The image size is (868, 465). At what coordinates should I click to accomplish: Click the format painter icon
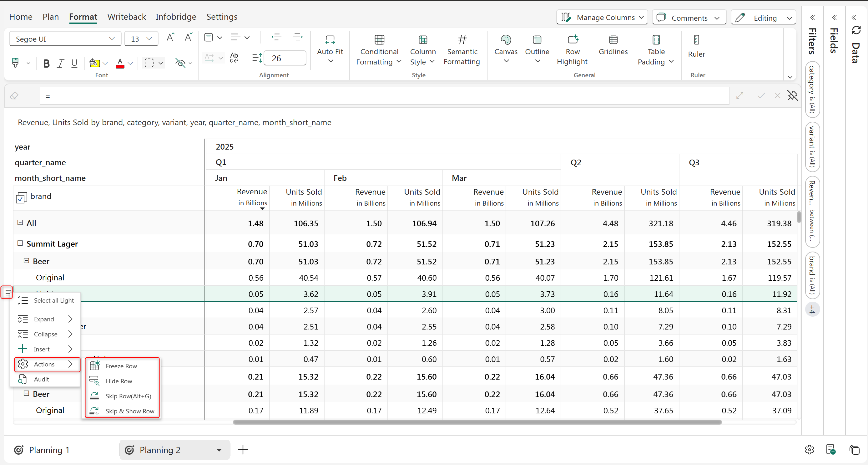tap(16, 63)
